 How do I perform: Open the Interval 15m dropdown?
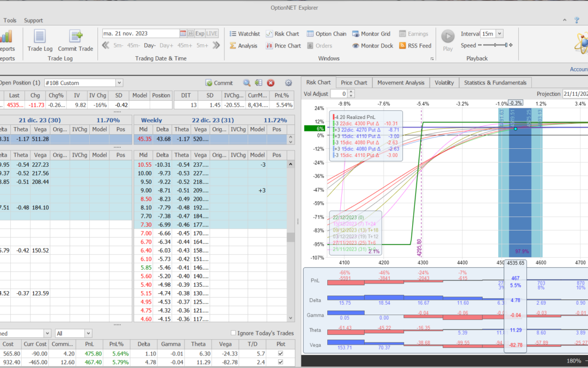499,34
